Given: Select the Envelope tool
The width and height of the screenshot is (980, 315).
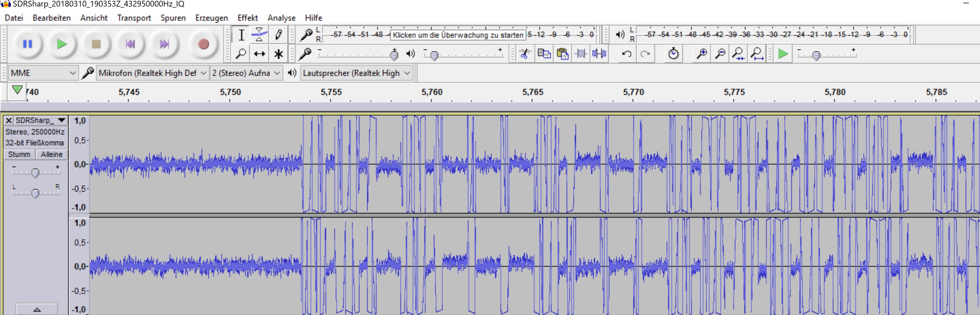Looking at the screenshot, I should click(x=260, y=35).
